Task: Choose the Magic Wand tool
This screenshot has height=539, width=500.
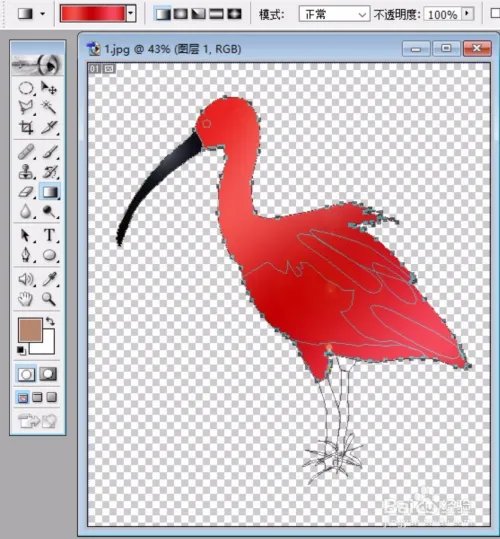Action: (x=49, y=108)
